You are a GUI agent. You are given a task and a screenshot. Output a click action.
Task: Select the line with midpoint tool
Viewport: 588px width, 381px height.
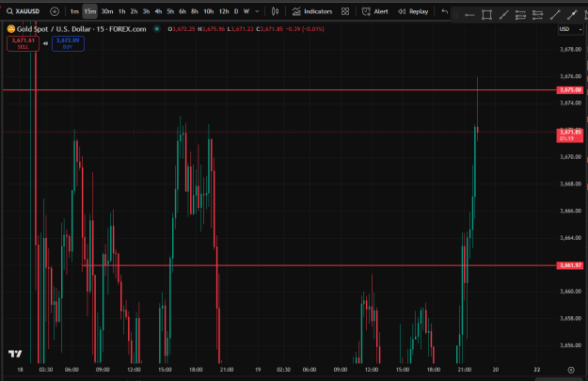(572, 15)
